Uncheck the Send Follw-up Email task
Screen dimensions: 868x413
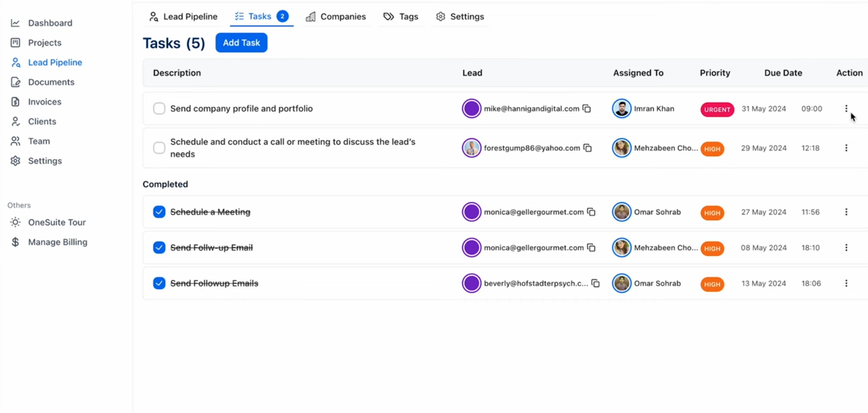tap(159, 248)
